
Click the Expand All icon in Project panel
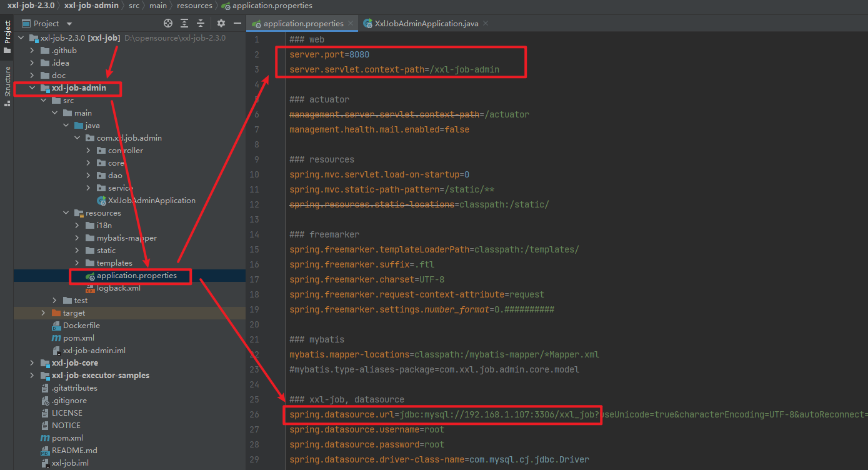point(184,23)
